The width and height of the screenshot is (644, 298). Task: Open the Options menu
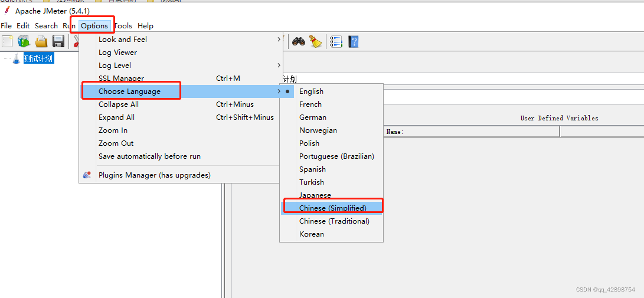pos(94,26)
